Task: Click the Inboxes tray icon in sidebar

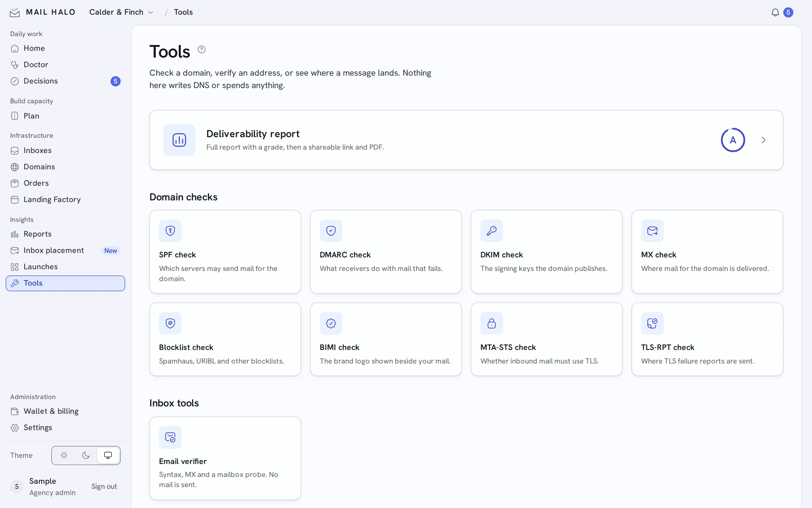Action: point(14,150)
